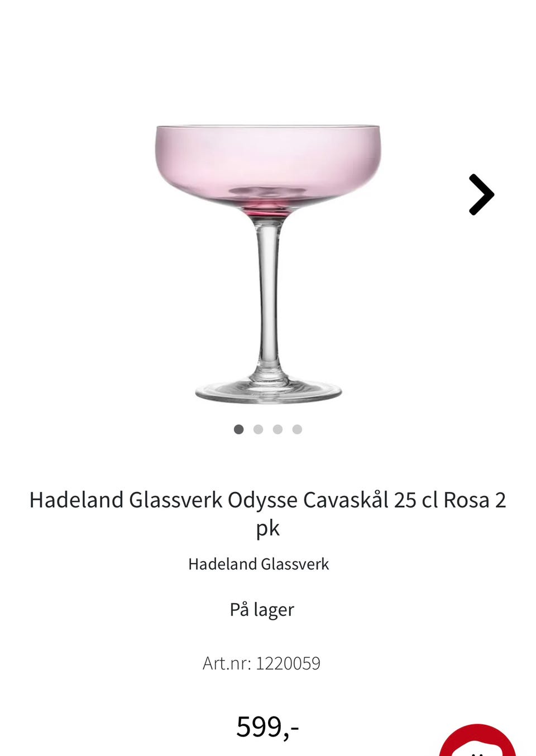Advance to the next product image
This screenshot has height=756, width=536.
(x=481, y=194)
